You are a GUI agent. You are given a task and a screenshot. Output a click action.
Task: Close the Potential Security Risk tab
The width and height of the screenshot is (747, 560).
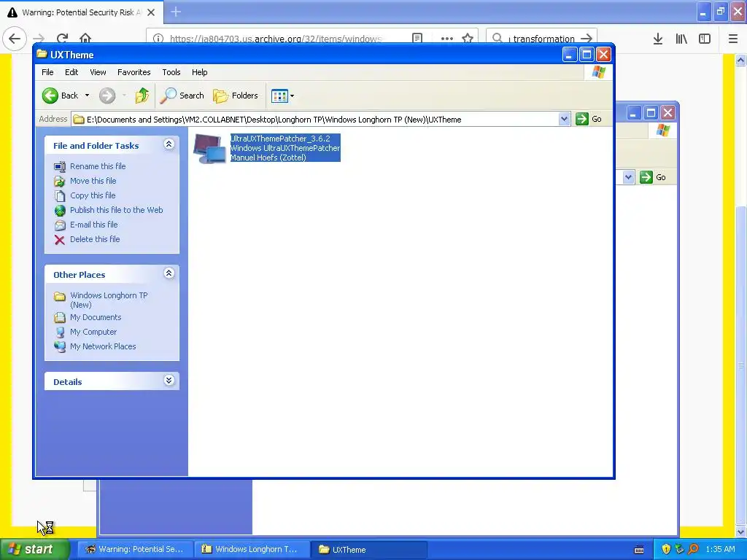click(x=151, y=12)
